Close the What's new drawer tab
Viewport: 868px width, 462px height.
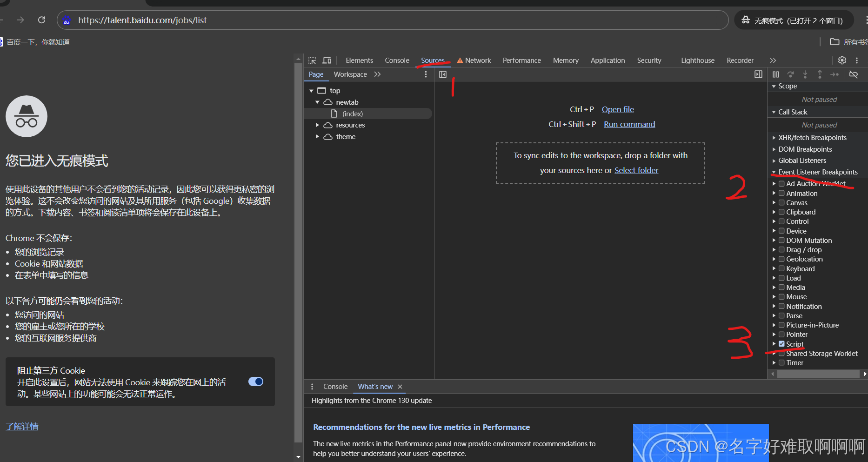tap(400, 387)
